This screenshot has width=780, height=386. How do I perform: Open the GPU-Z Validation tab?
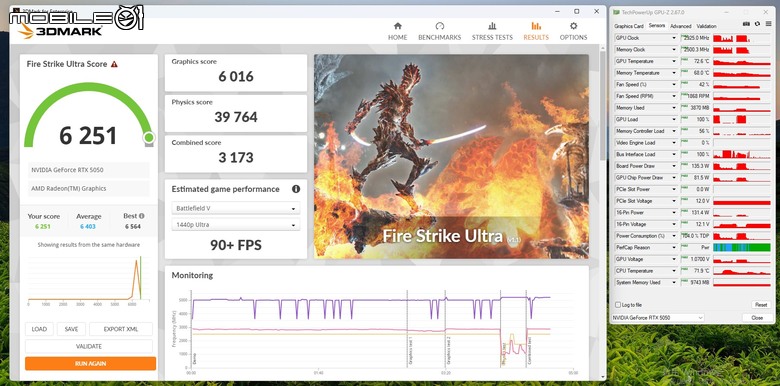(706, 26)
